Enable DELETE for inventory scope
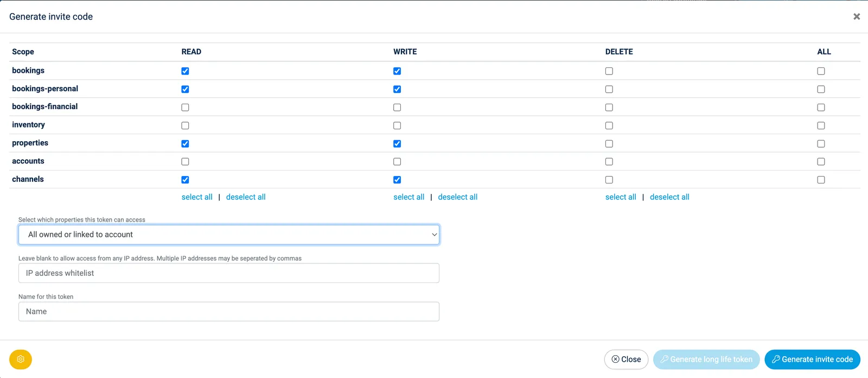This screenshot has height=378, width=868. (x=609, y=125)
